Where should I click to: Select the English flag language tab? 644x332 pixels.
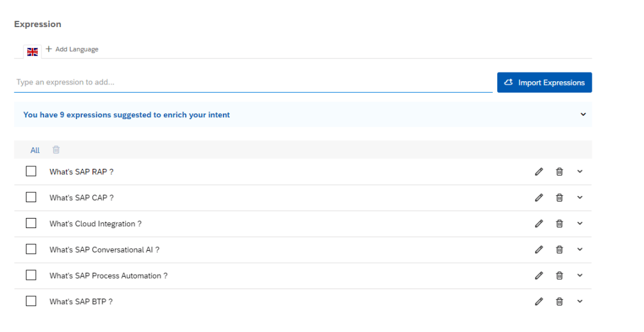tap(33, 52)
